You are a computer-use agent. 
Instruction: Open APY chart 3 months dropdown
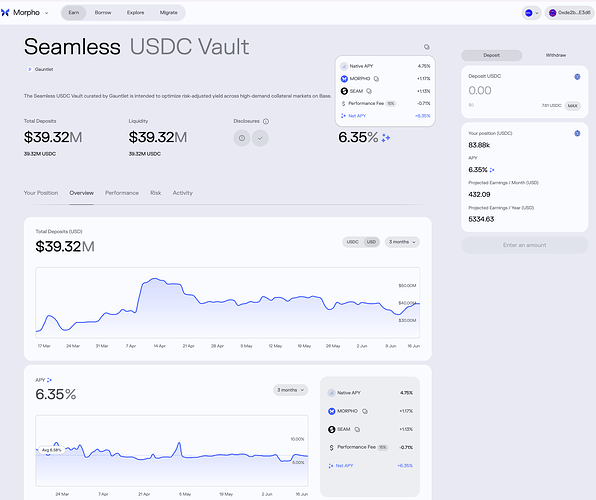(290, 390)
